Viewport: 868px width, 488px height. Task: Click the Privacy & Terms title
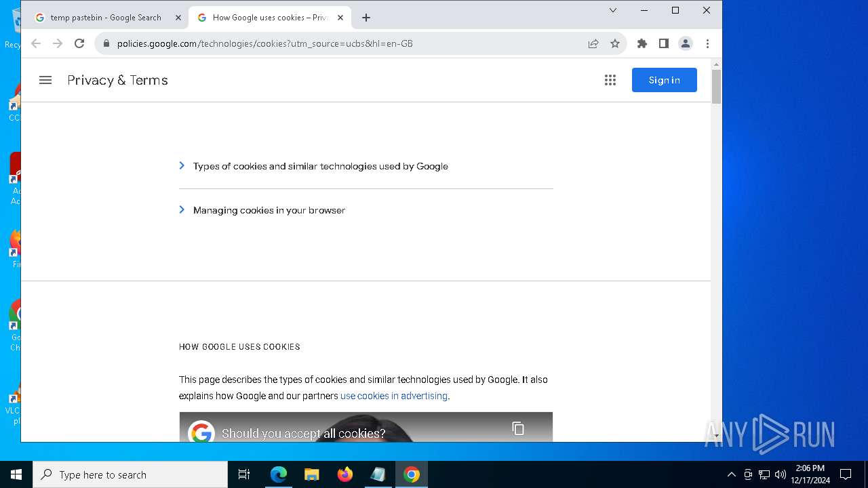pyautogui.click(x=117, y=80)
